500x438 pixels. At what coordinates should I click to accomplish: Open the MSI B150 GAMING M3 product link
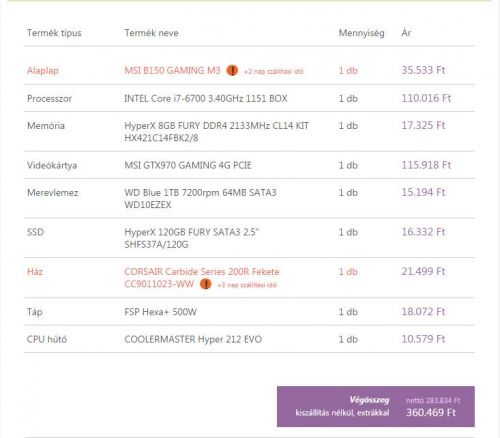[172, 71]
